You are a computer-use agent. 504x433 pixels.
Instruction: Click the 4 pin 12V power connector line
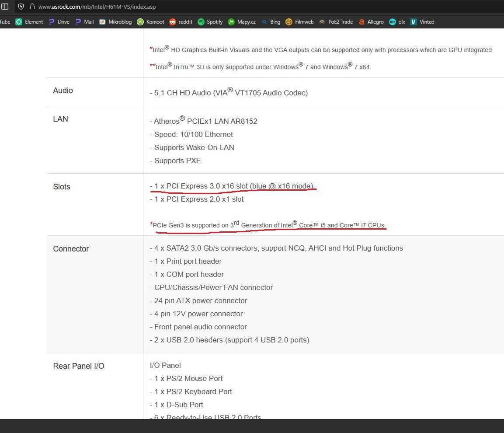[x=196, y=314]
